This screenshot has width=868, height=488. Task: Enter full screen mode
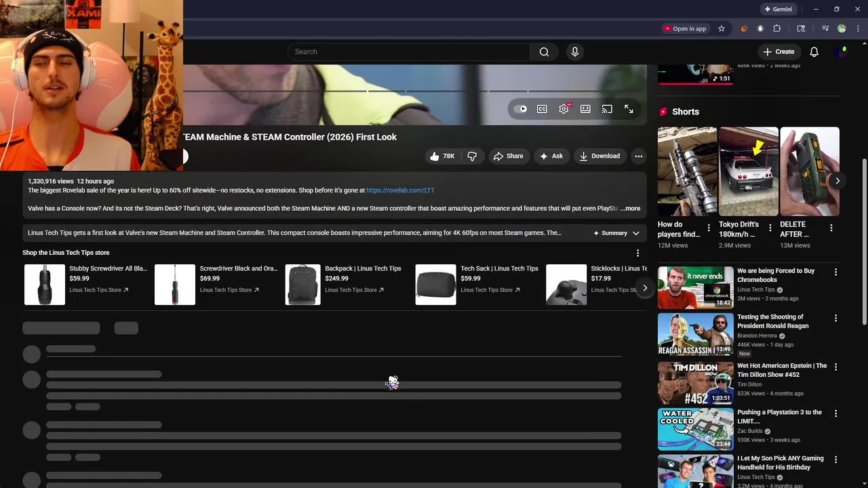[629, 109]
